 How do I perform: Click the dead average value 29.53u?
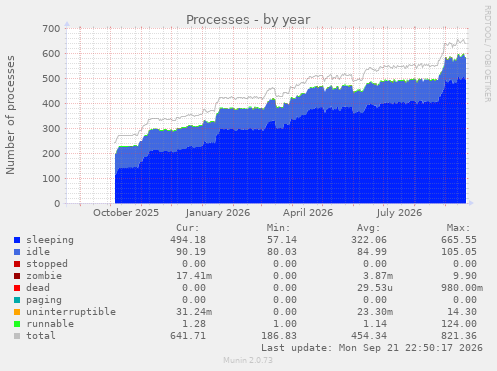pos(375,288)
